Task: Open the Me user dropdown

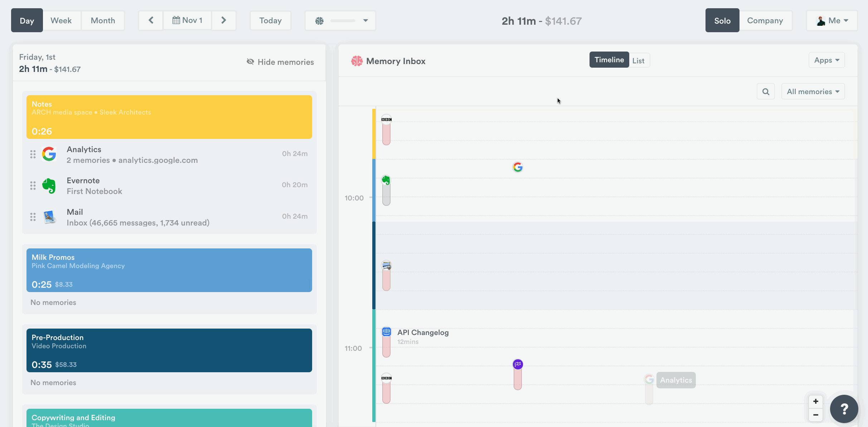Action: point(832,20)
